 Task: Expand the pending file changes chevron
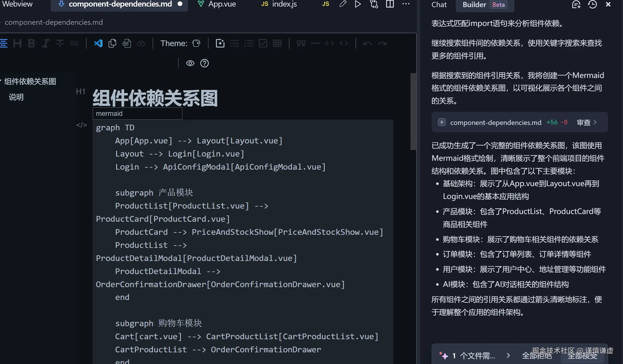(x=509, y=355)
